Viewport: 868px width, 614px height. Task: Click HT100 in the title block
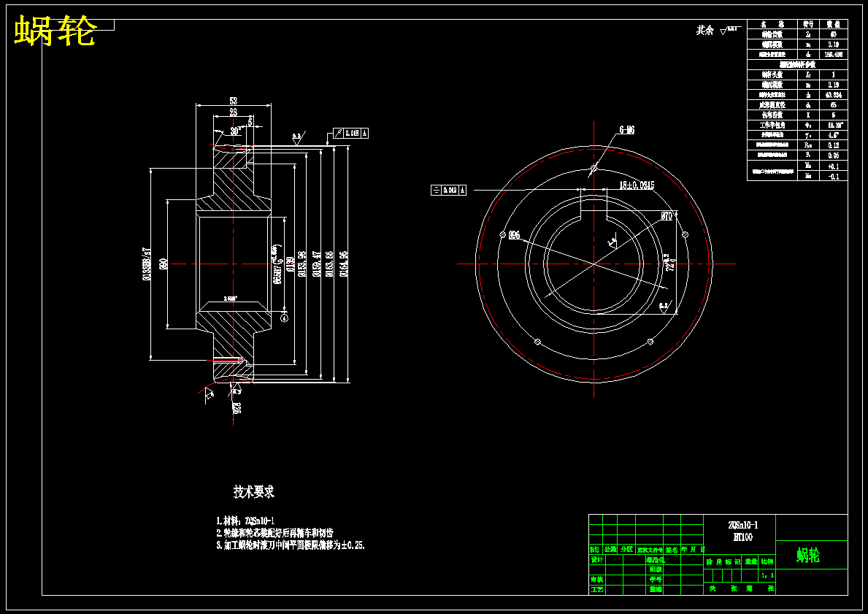(743, 537)
